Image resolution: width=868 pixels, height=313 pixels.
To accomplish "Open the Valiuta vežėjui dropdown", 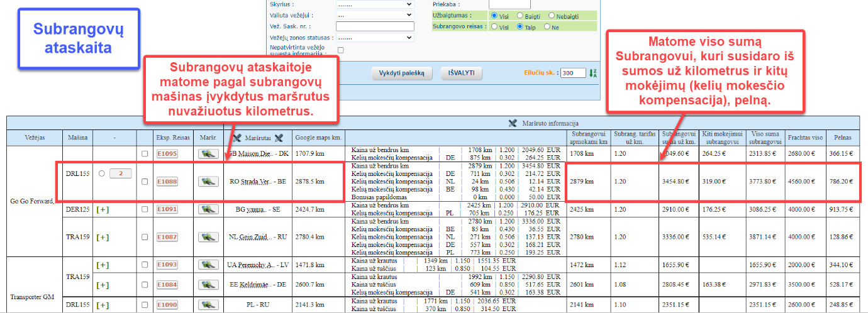I will pyautogui.click(x=375, y=15).
